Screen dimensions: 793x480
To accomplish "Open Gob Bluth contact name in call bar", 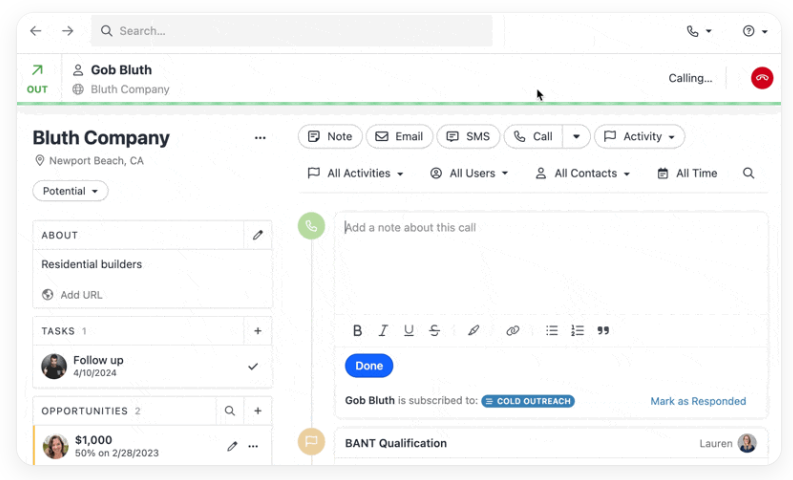I will (x=121, y=70).
